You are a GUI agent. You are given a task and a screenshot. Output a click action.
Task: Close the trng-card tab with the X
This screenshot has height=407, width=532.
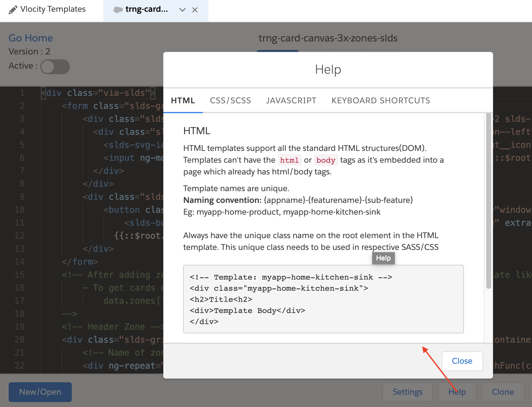[x=195, y=10]
